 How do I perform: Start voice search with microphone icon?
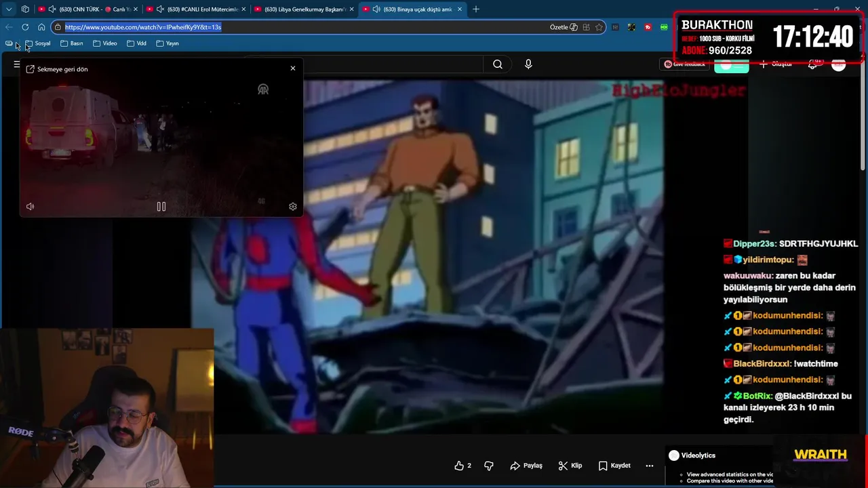pos(528,64)
